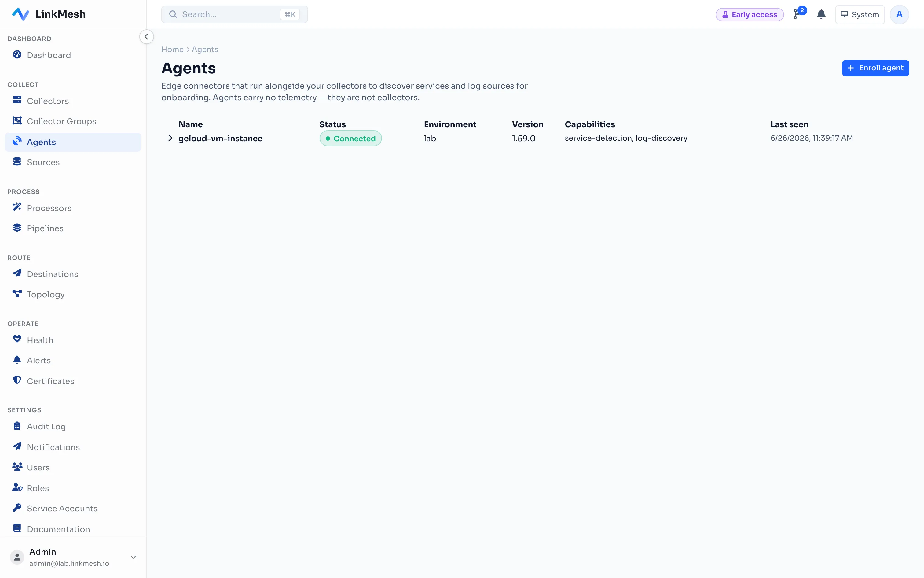Image resolution: width=924 pixels, height=578 pixels.
Task: Click the Topology diagram icon
Action: (17, 294)
